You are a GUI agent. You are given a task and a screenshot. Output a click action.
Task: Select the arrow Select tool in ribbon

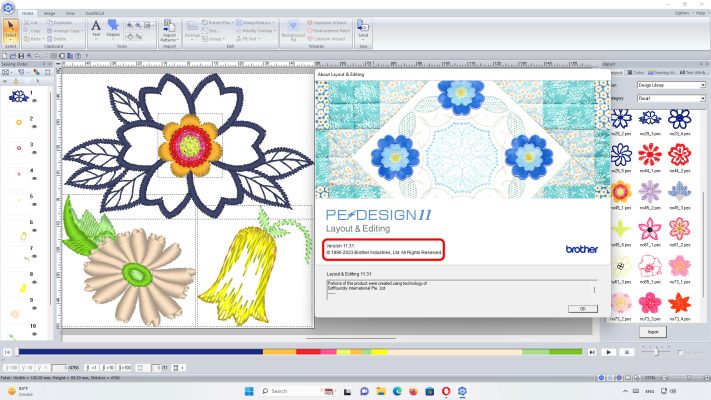tap(10, 30)
